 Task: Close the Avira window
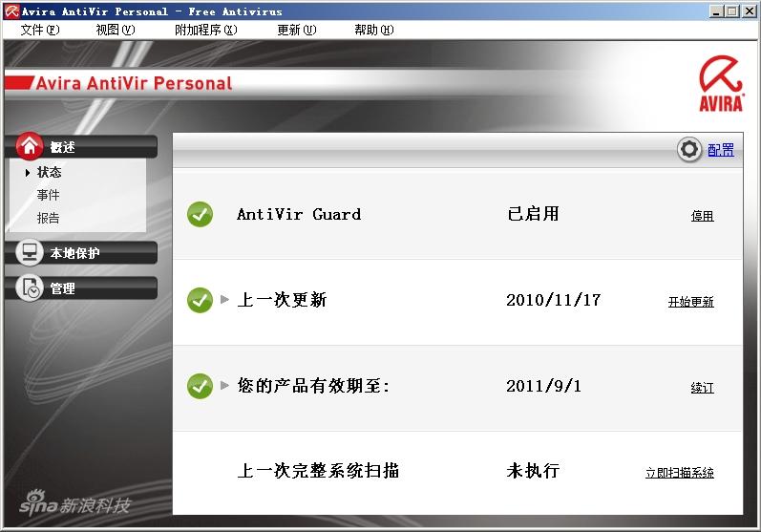[750, 11]
